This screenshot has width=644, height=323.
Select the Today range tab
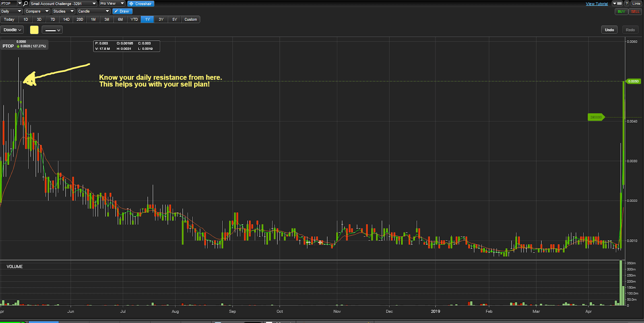pyautogui.click(x=9, y=19)
